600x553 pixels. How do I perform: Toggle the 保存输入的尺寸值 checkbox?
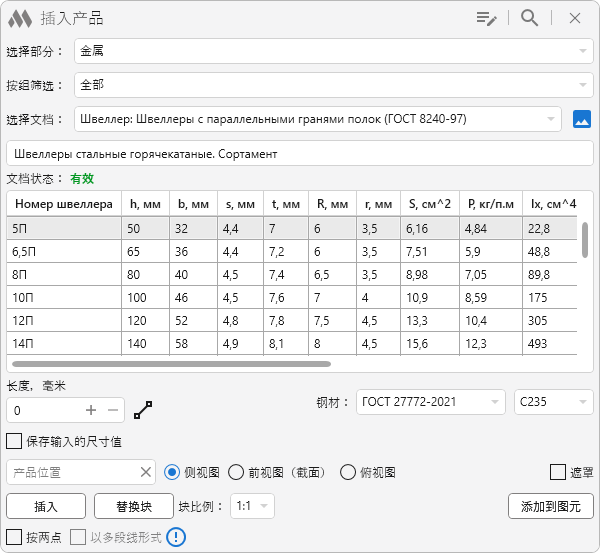[x=14, y=441]
